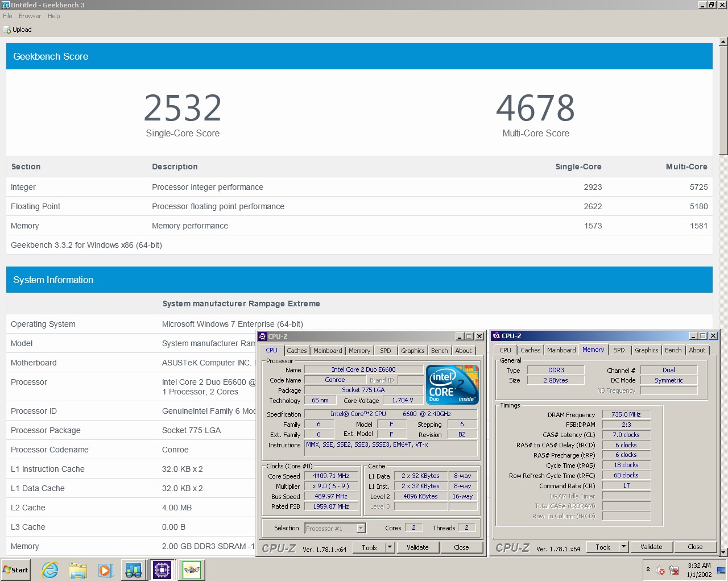Expand Tools dropdown arrow in left CPU-Z
This screenshot has height=582, width=728.
(x=390, y=547)
